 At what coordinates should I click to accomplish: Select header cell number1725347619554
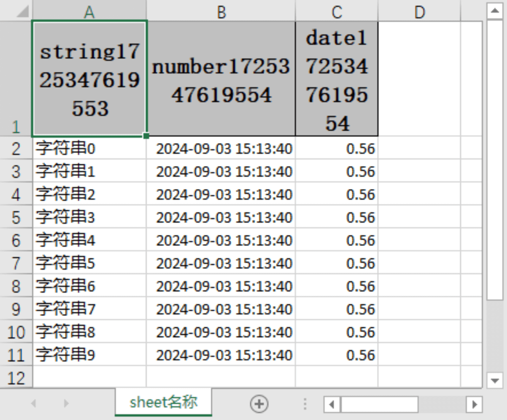[221, 79]
